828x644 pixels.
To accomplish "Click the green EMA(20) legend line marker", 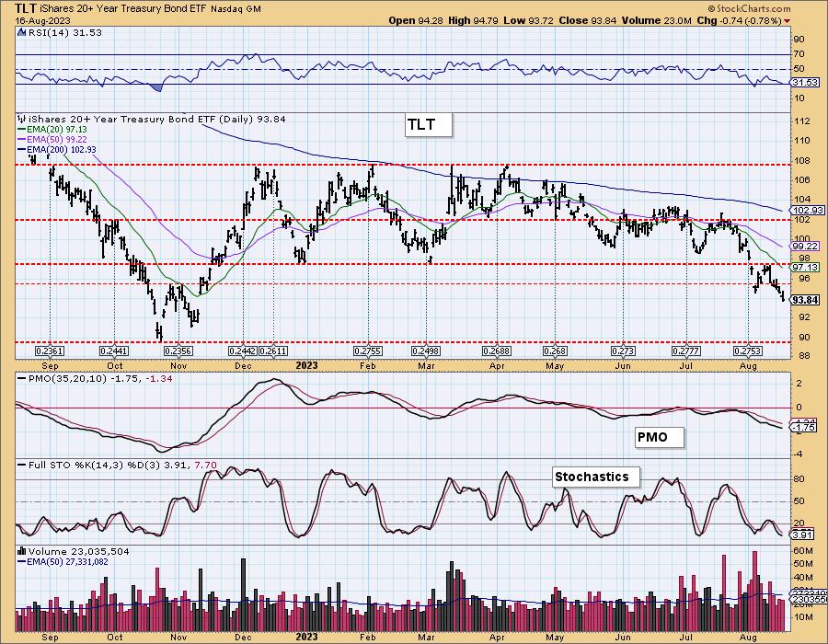I will click(22, 130).
